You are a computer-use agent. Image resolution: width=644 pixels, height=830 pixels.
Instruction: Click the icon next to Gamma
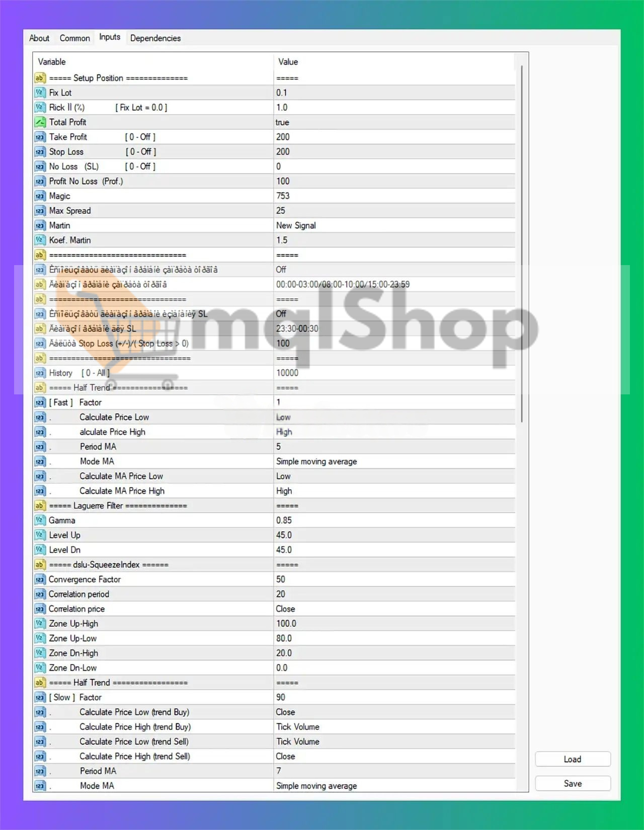tap(40, 520)
